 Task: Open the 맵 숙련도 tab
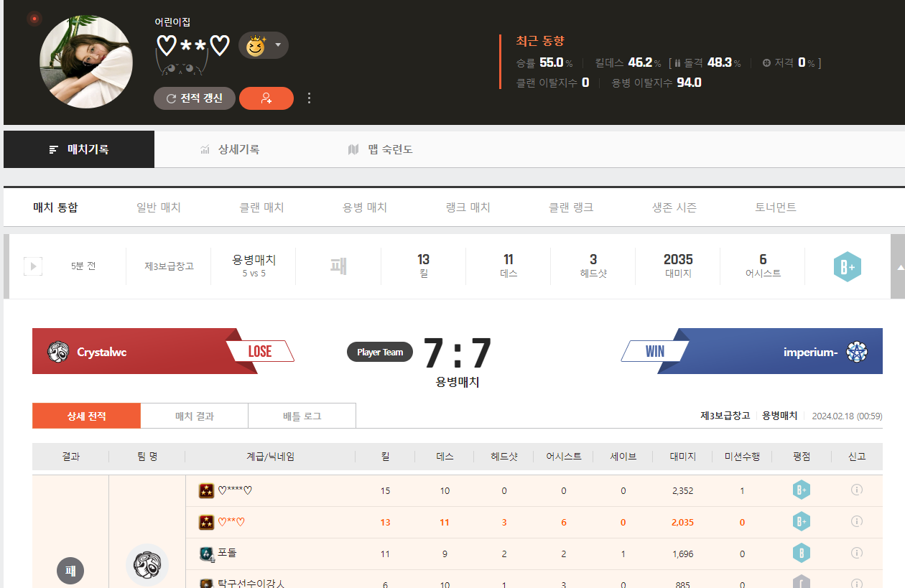pos(381,149)
